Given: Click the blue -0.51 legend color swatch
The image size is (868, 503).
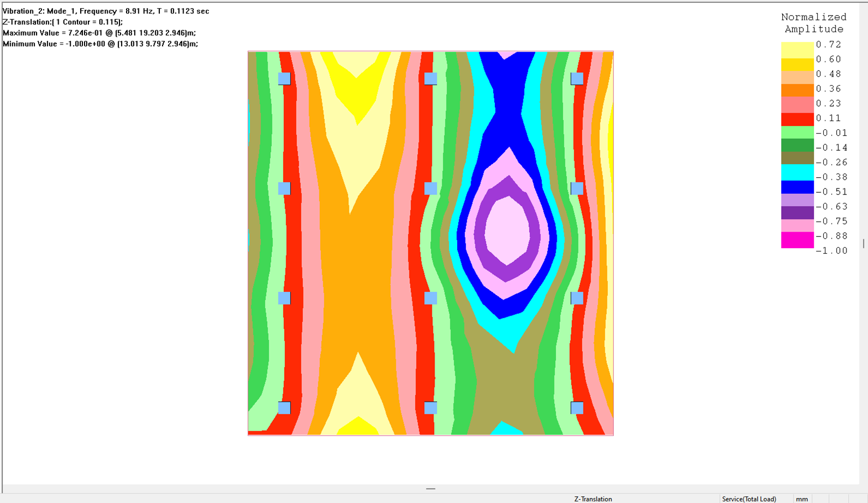Looking at the screenshot, I should tap(797, 187).
